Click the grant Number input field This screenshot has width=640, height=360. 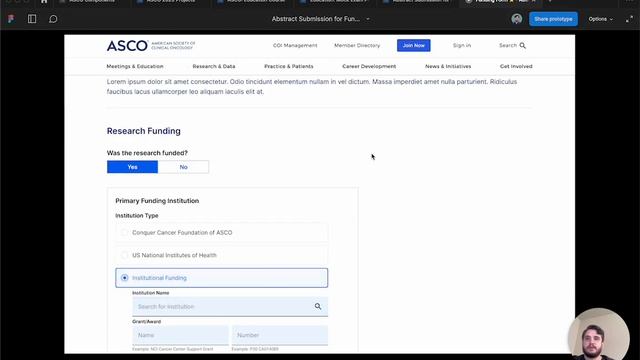280,335
